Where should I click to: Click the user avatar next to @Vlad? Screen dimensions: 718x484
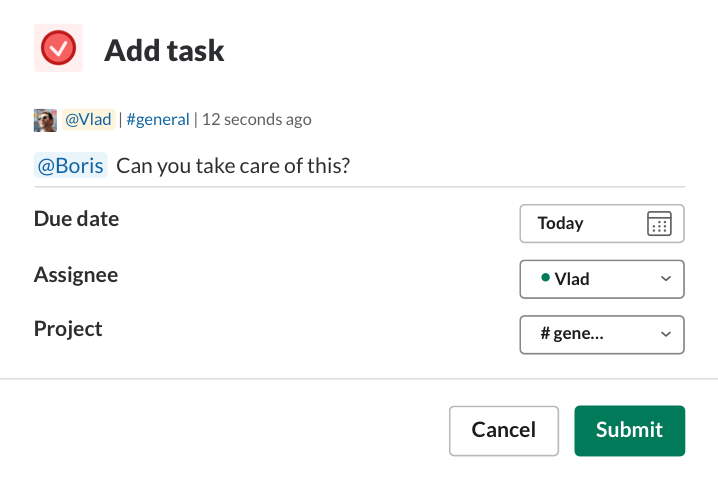pyautogui.click(x=45, y=120)
